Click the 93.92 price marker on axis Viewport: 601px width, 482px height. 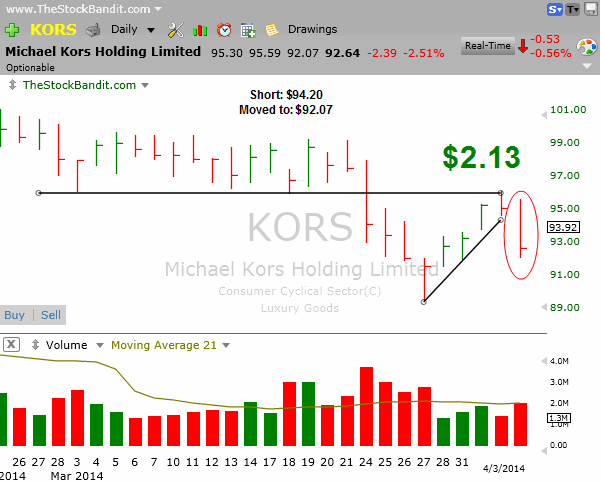point(563,227)
